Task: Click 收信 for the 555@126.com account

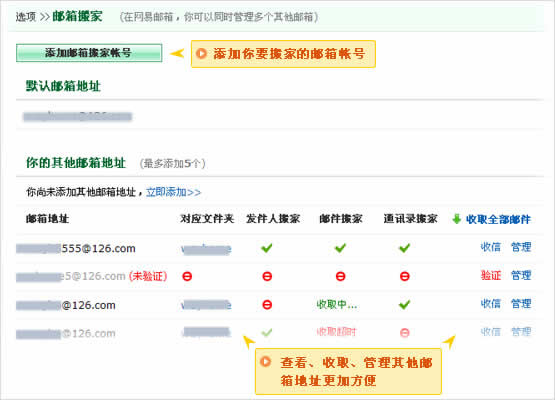Action: point(491,247)
